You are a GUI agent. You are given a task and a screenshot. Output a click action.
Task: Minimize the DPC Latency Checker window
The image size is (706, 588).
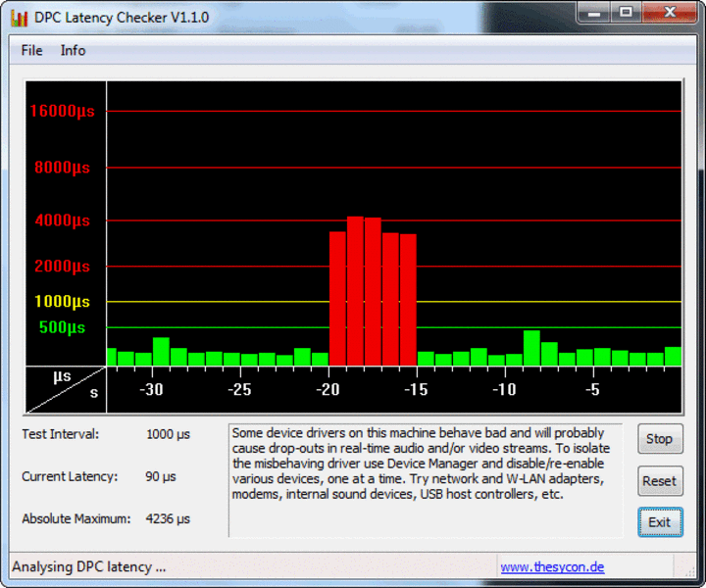coord(594,13)
